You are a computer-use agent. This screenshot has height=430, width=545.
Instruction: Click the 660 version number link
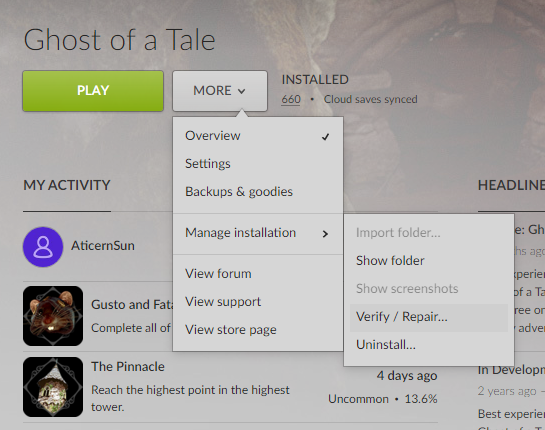click(291, 99)
